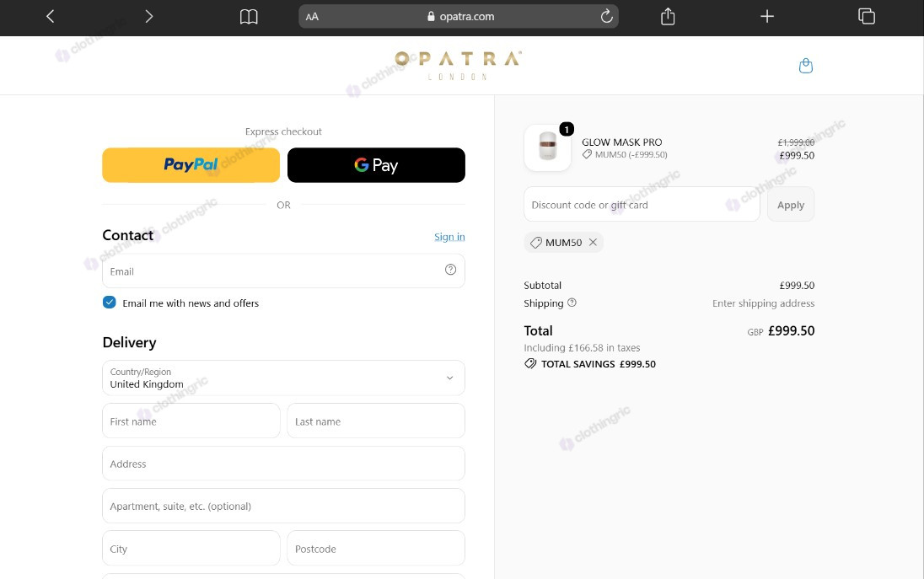Click the Total amount £999.50
The height and width of the screenshot is (579, 924).
pyautogui.click(x=792, y=331)
